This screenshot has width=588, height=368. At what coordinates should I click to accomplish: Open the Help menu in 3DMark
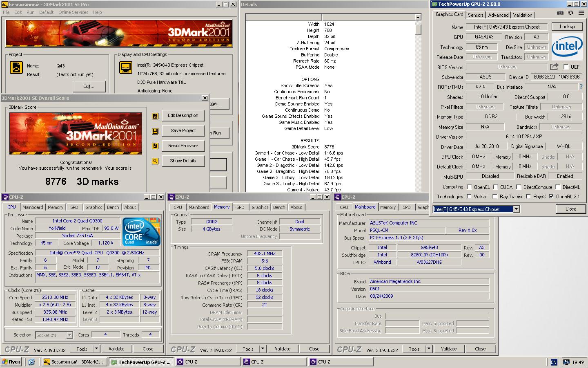click(97, 12)
